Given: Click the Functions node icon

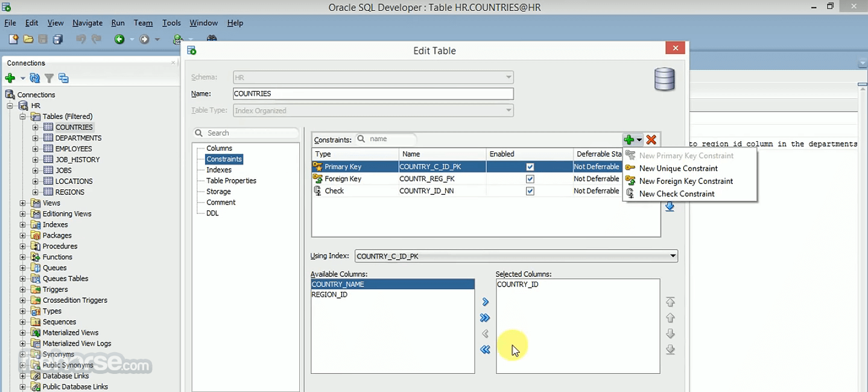Looking at the screenshot, I should tap(36, 257).
